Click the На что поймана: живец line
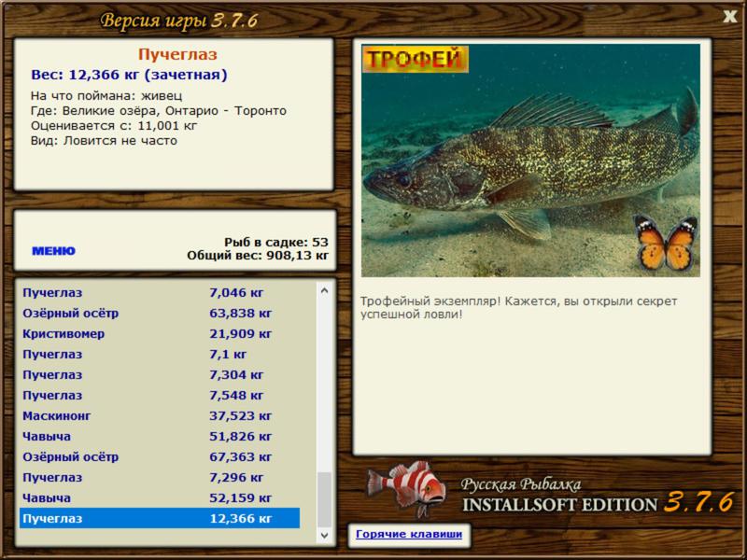 (x=106, y=96)
